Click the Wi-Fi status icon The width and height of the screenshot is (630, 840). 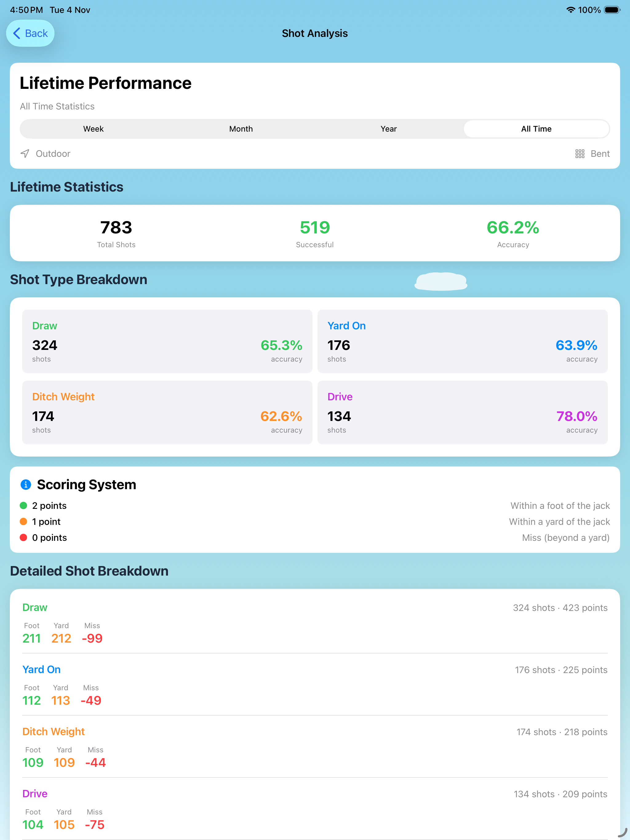[570, 10]
